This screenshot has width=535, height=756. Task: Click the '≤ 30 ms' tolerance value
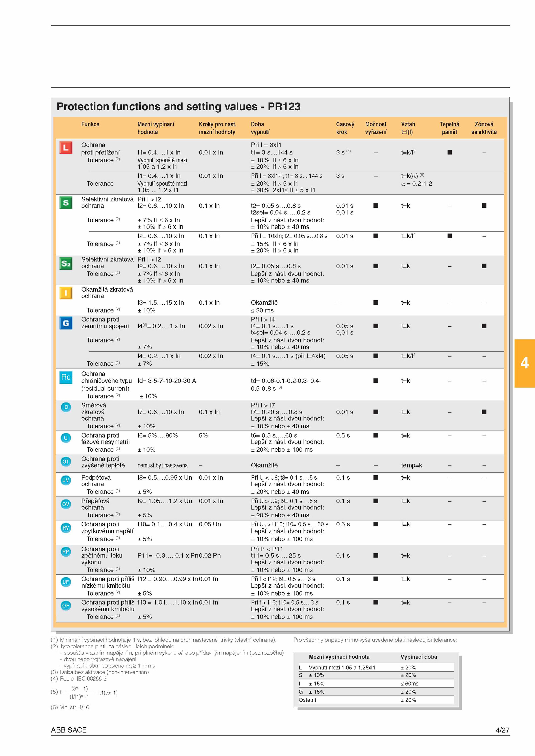262,310
